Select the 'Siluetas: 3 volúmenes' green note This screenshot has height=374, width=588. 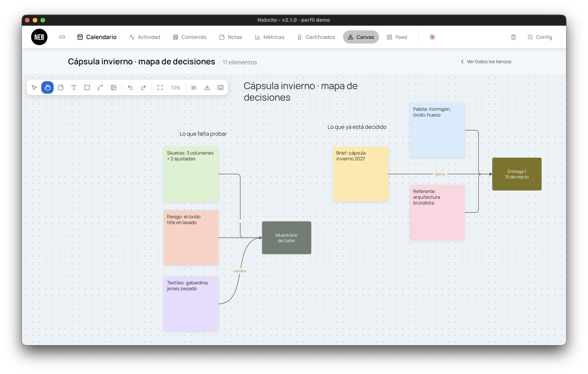[x=191, y=174]
